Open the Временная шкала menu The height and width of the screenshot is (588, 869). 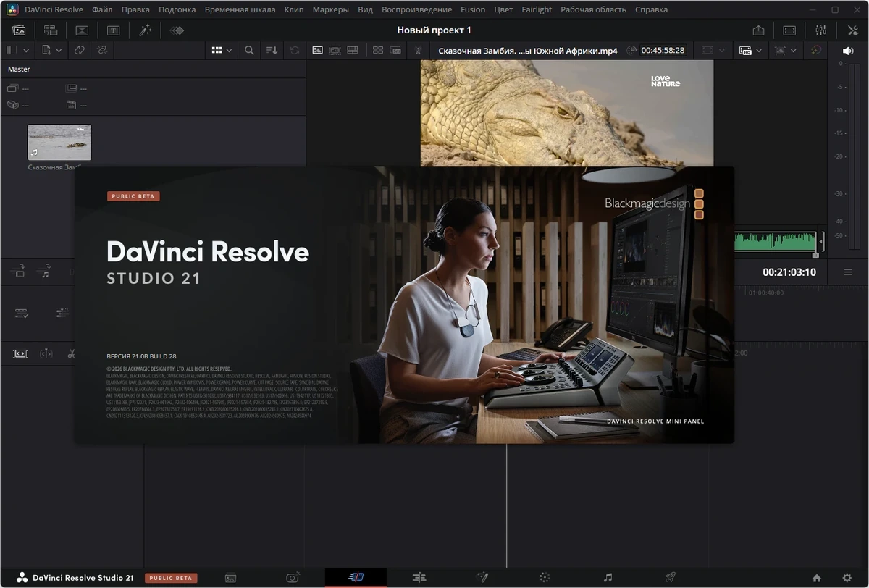[240, 9]
